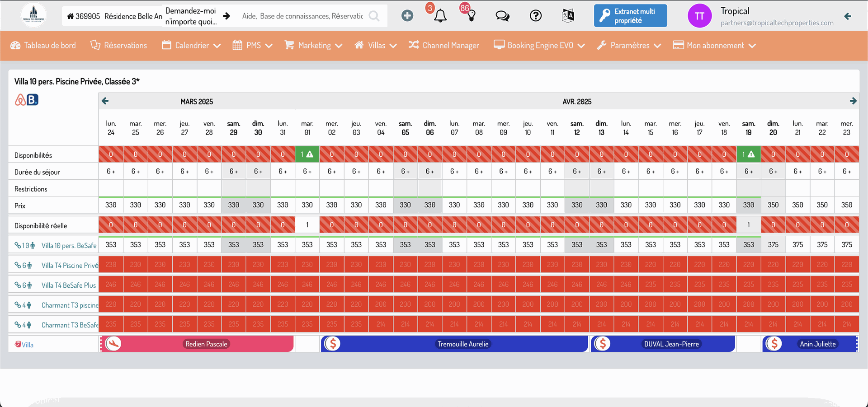Click the help question mark icon
This screenshot has height=407, width=868.
tap(535, 16)
